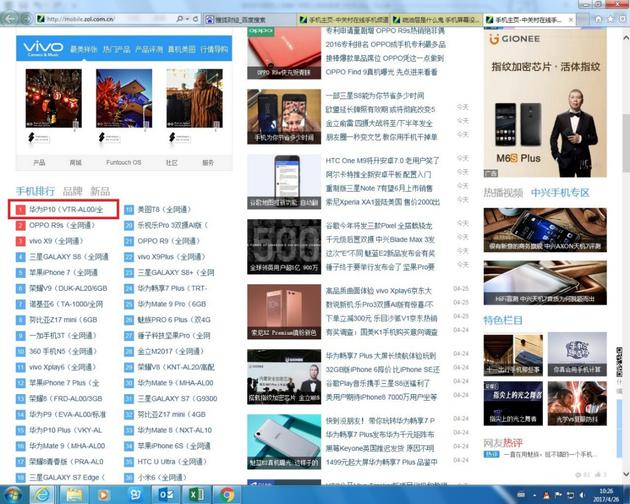Screen dimensions: 630x504
Task: Open the Outlook taskbar icon
Action: [166, 494]
